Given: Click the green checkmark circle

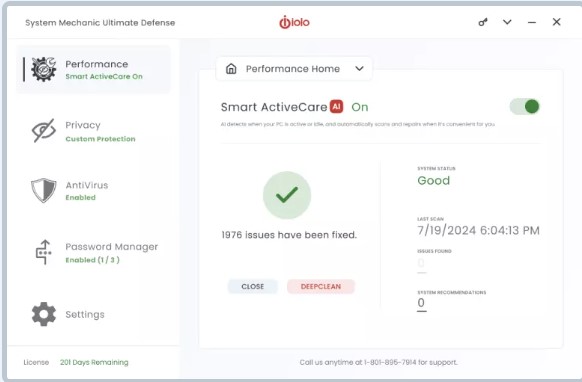Looking at the screenshot, I should (287, 195).
